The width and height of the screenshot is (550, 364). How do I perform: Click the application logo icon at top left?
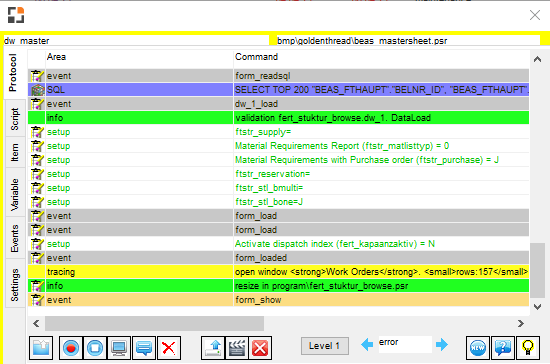(16, 15)
